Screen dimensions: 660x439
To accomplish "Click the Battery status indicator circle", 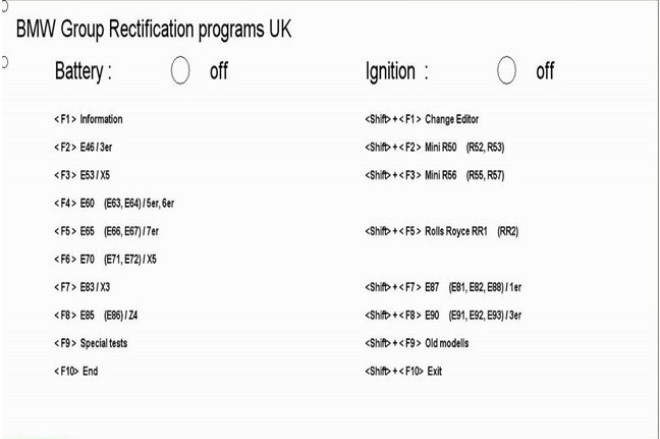I will tap(180, 70).
